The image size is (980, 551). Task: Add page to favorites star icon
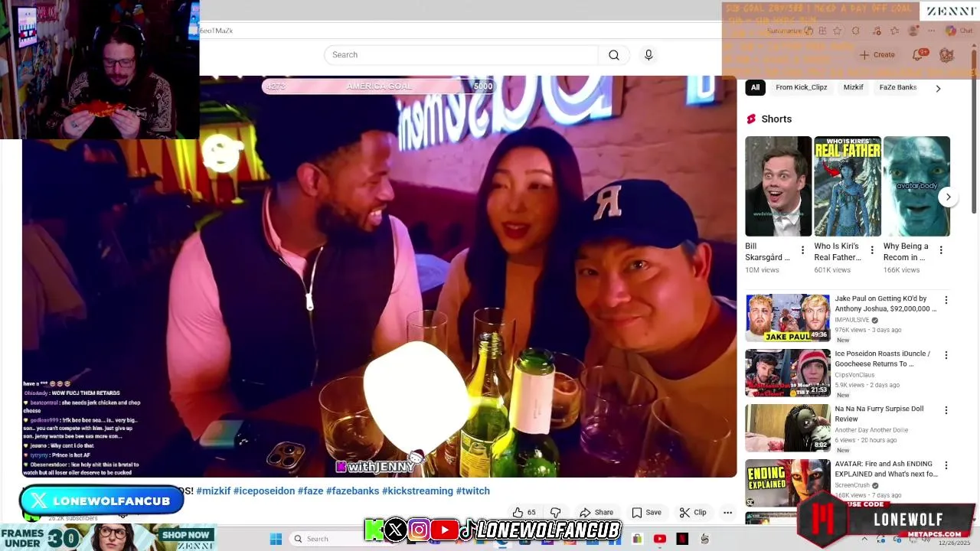tap(837, 31)
